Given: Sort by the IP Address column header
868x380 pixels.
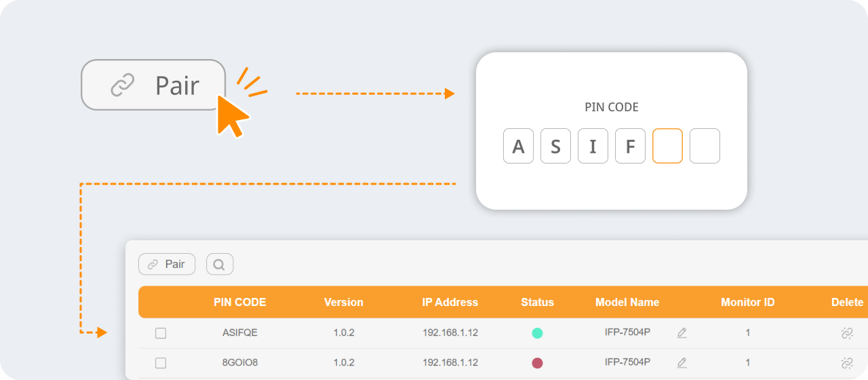Looking at the screenshot, I should pos(450,303).
